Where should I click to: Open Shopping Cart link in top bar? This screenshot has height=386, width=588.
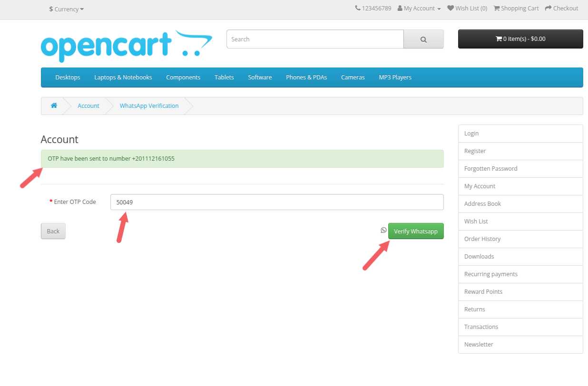[516, 8]
